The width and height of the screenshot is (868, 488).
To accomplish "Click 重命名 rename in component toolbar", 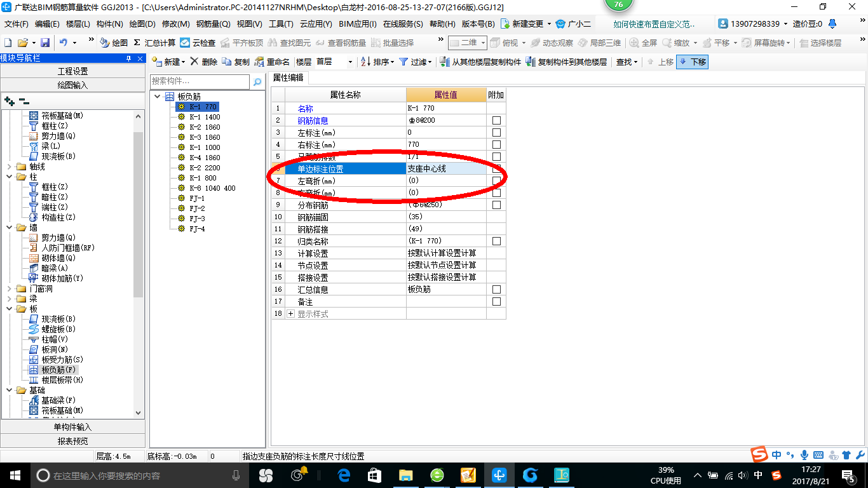I will click(x=272, y=62).
